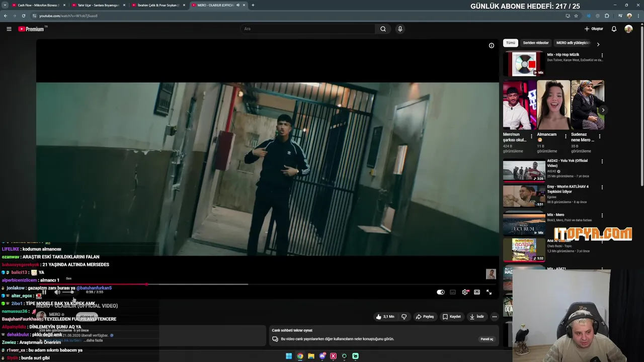The width and height of the screenshot is (644, 362).
Task: Open options for Mero'nun şarkısı short
Action: tap(531, 136)
